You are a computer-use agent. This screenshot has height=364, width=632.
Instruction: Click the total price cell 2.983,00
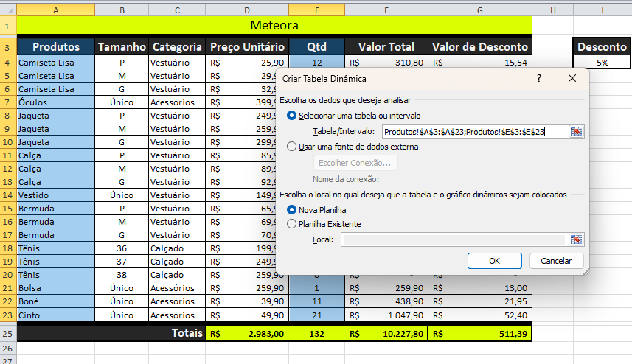(247, 334)
